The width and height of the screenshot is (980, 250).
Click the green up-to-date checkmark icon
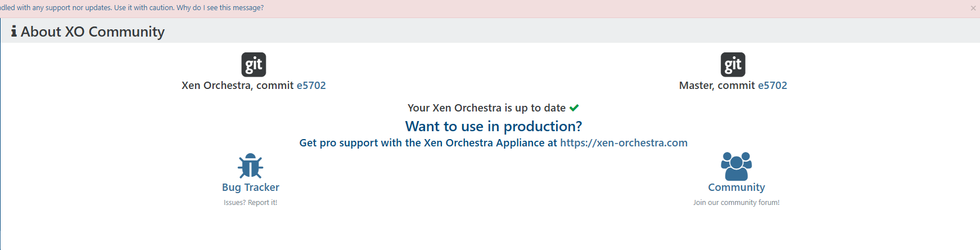pyautogui.click(x=574, y=108)
